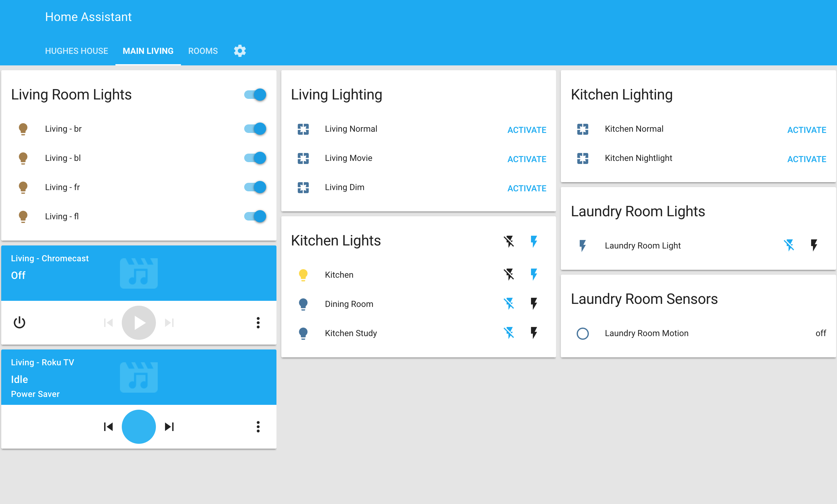Click the Kitchen yellow bulb icon
This screenshot has height=504, width=837.
303,275
